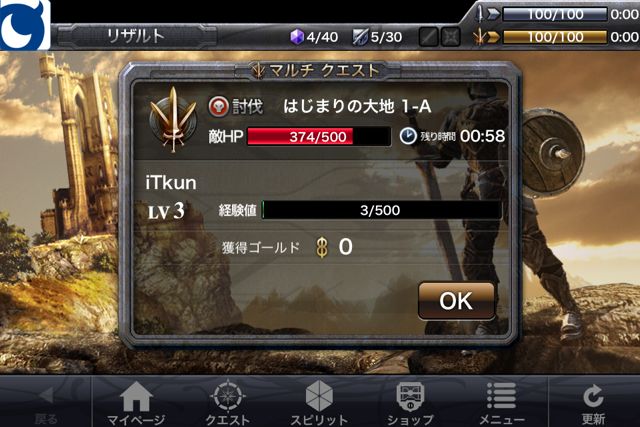Click the 獲得ゴールド coin icon
This screenshot has height=427, width=640.
point(322,247)
